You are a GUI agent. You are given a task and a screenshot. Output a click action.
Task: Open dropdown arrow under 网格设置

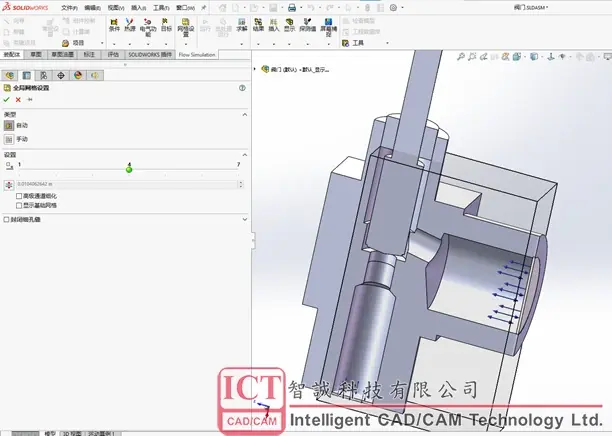point(186,44)
